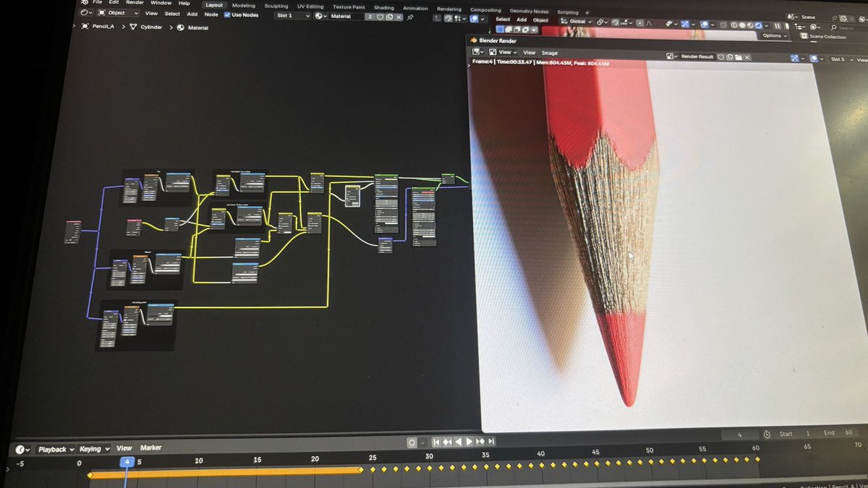868x488 pixels.
Task: Unlink Render Result image with X icon
Action: click(747, 57)
